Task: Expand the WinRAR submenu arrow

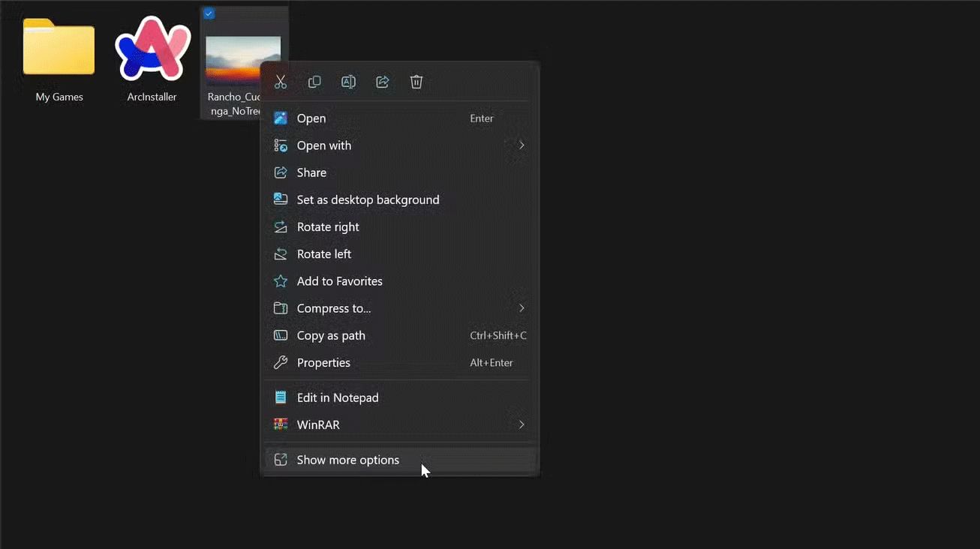Action: pos(522,424)
